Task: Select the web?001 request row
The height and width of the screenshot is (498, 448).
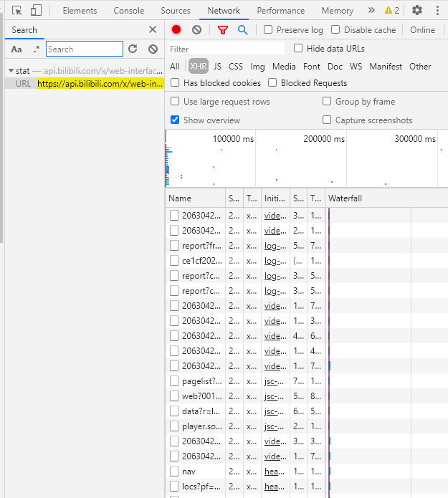Action: (307, 396)
